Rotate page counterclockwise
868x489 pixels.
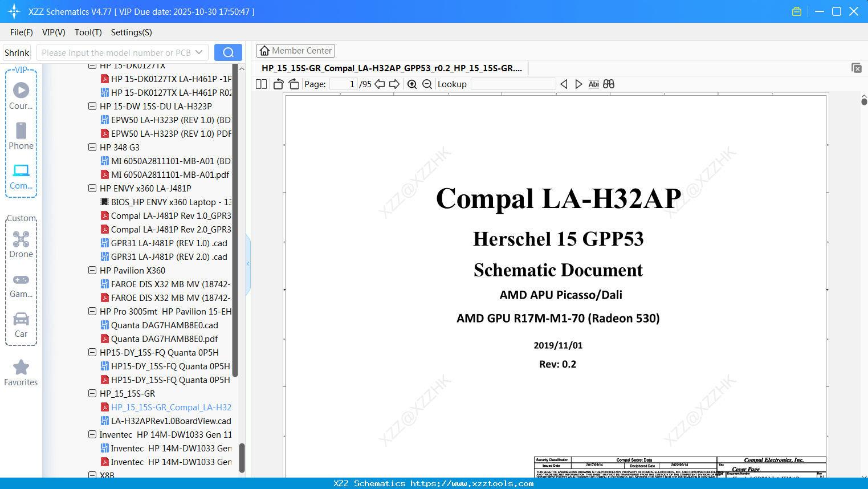[x=278, y=84]
